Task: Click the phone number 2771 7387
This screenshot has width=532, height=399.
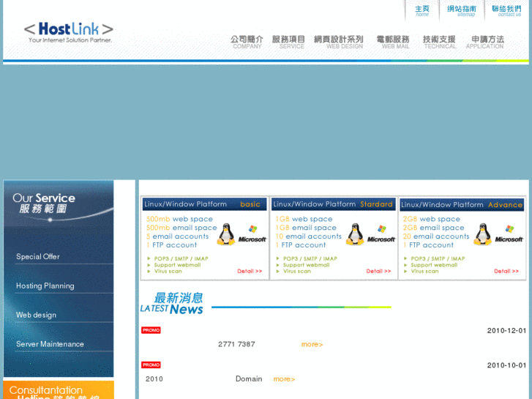Action: click(x=236, y=344)
